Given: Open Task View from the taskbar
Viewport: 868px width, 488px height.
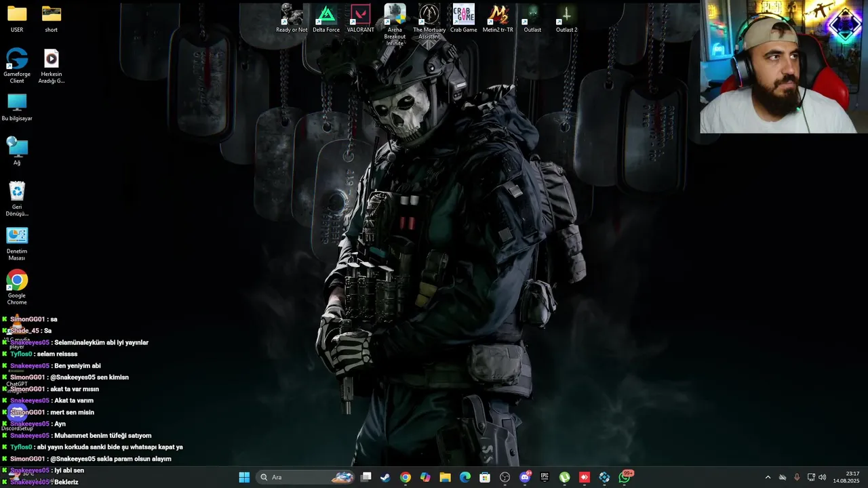Looking at the screenshot, I should (x=366, y=477).
